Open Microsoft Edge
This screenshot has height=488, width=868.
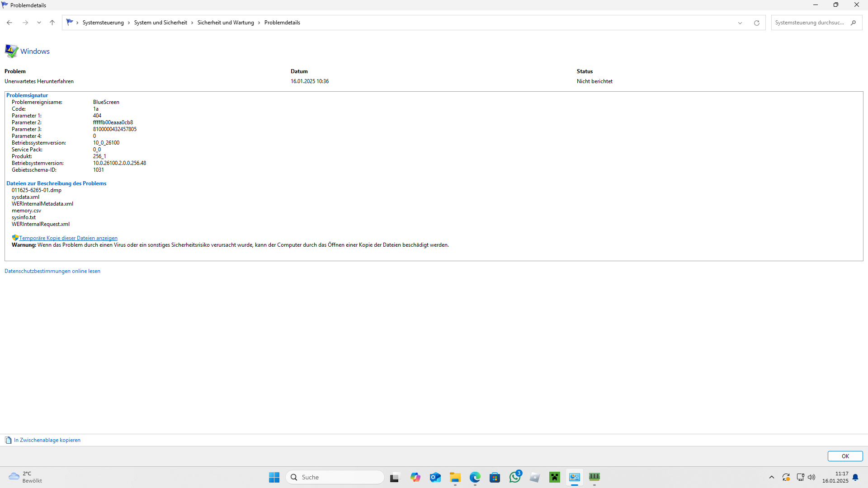pyautogui.click(x=475, y=477)
